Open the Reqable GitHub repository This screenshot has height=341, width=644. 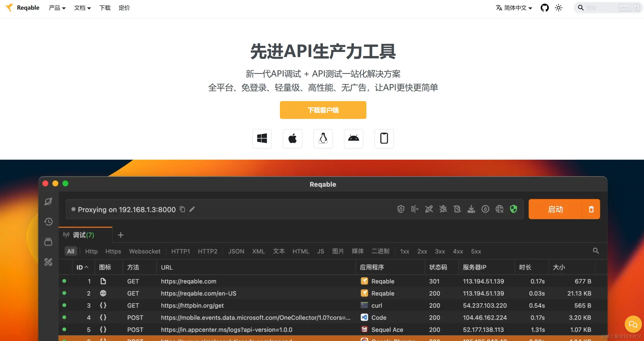545,8
